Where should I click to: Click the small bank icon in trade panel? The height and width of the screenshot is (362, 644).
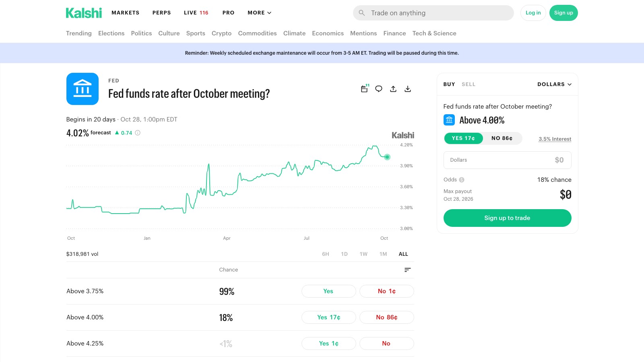449,120
